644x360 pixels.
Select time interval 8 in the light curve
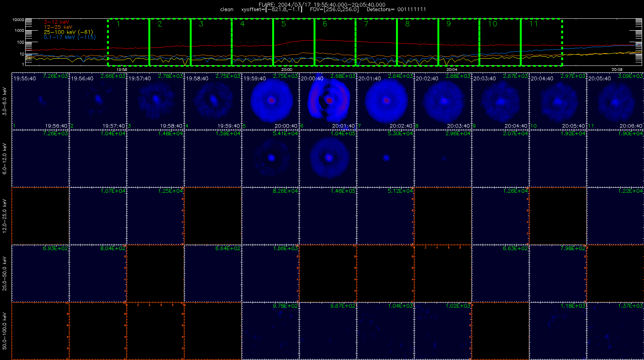click(x=417, y=42)
